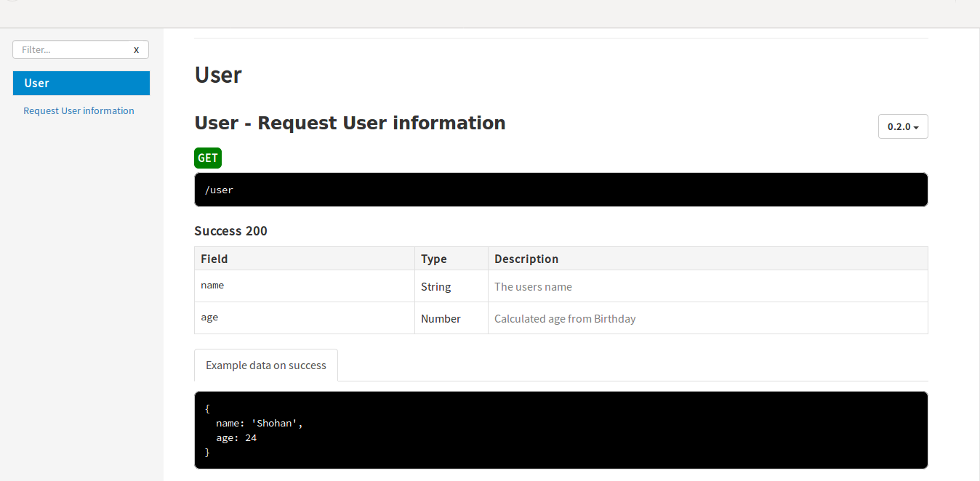Focus the Filter search field
The width and height of the screenshot is (980, 481).
pos(81,49)
